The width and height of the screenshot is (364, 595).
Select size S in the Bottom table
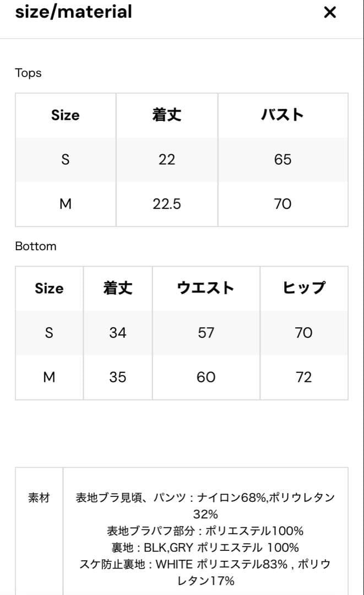pyautogui.click(x=49, y=333)
